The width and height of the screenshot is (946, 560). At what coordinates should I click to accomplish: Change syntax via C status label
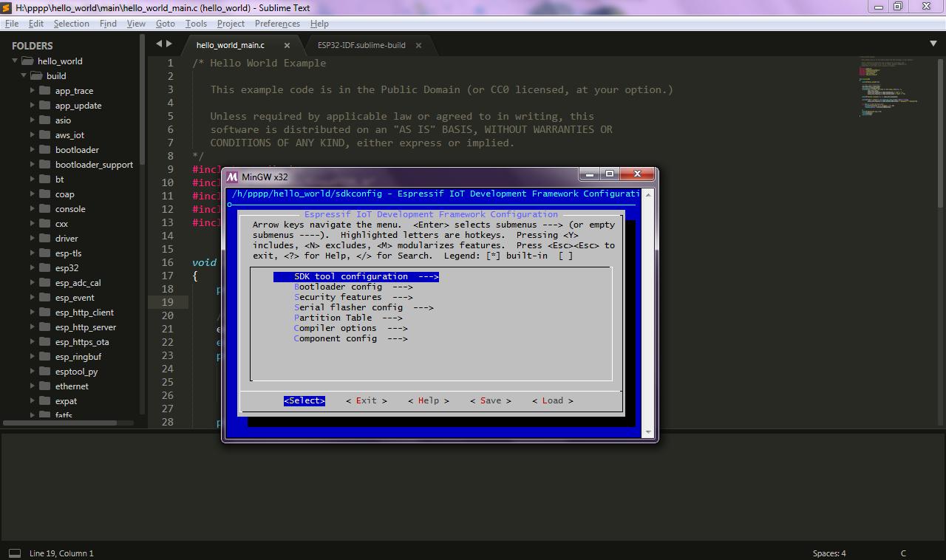point(903,553)
